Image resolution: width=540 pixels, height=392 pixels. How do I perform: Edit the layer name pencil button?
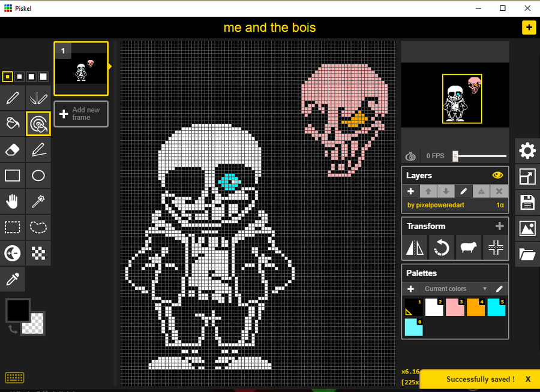click(x=464, y=191)
